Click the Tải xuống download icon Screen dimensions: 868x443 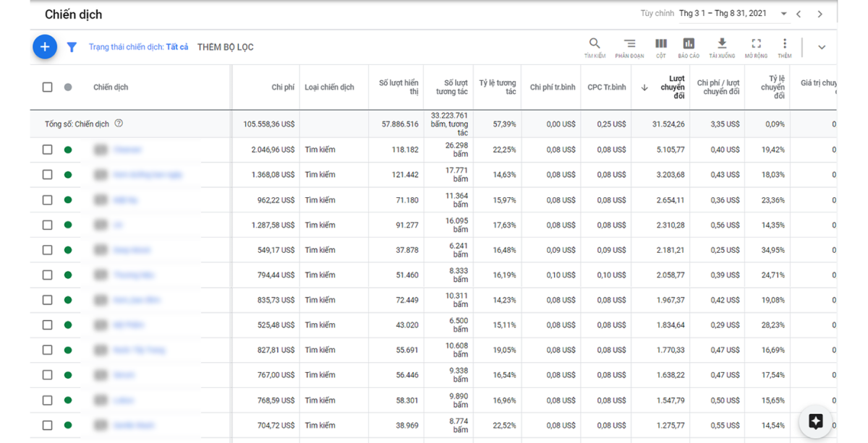click(x=722, y=44)
